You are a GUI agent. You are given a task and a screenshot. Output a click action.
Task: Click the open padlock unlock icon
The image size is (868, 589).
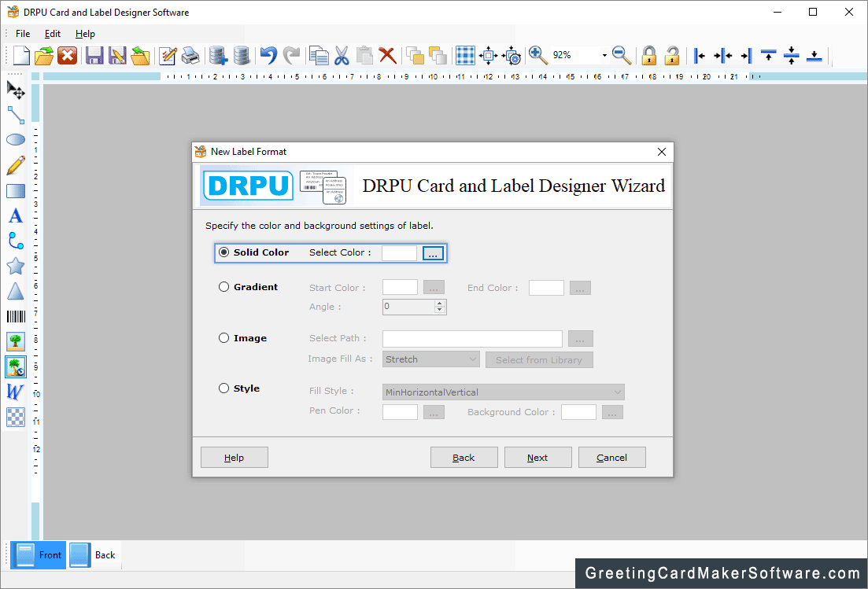click(672, 55)
